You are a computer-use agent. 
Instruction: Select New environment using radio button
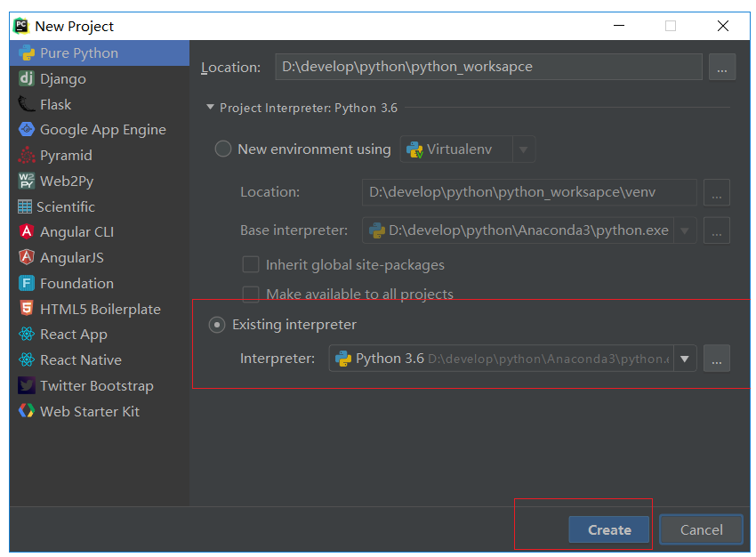(x=223, y=149)
